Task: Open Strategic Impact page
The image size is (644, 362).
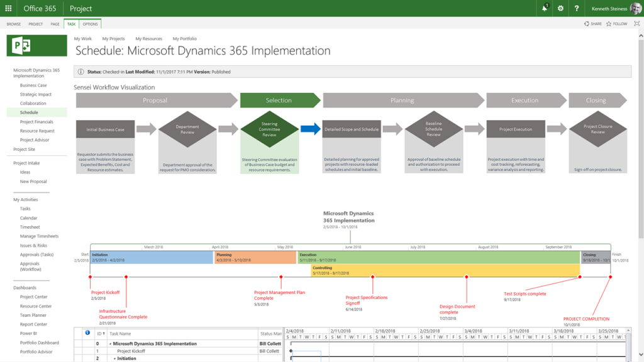Action: click(x=36, y=94)
